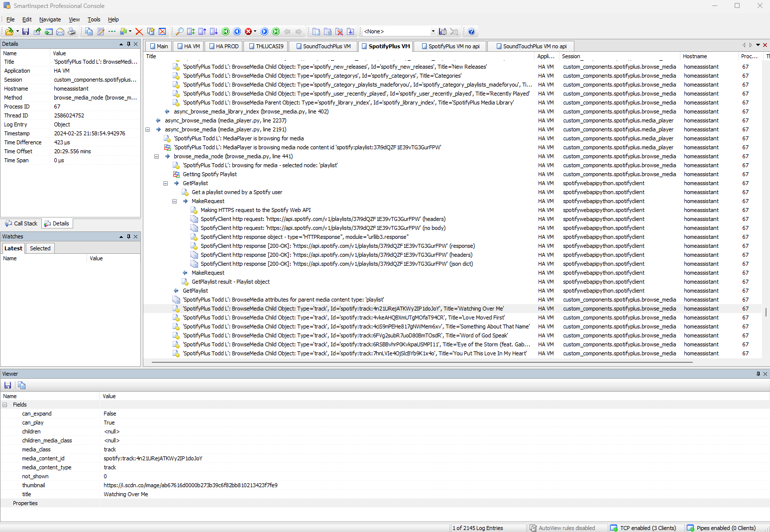Click the horizontal scrollbar under log list
Screen dimensions: 770x532
(422, 362)
